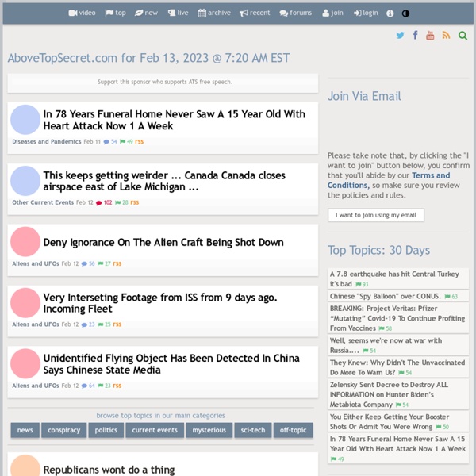Open the now at war with Russia topic
The height and width of the screenshot is (476, 476).
pos(386,345)
